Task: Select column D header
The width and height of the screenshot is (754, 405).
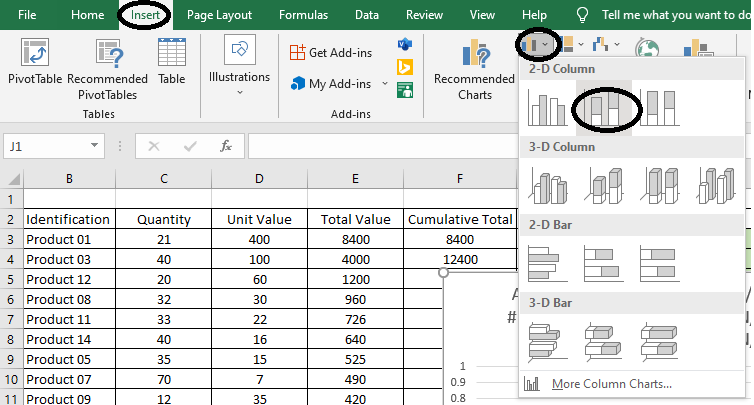Action: [259, 179]
